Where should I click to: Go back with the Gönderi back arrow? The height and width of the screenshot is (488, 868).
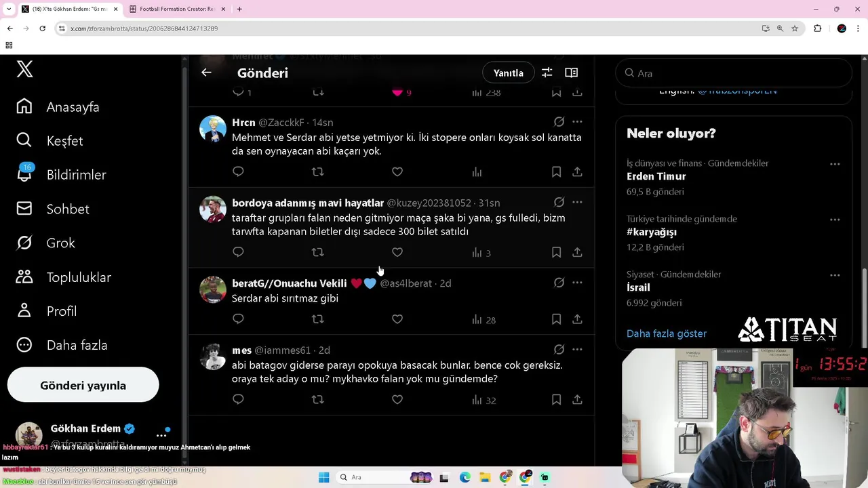pyautogui.click(x=206, y=73)
